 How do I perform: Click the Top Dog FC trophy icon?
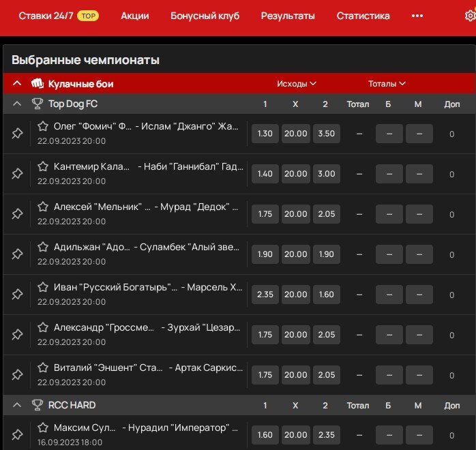point(37,104)
